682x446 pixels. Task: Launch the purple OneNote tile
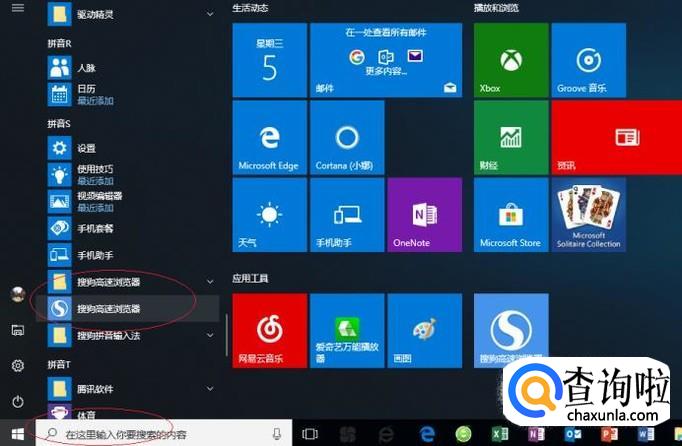coord(425,215)
